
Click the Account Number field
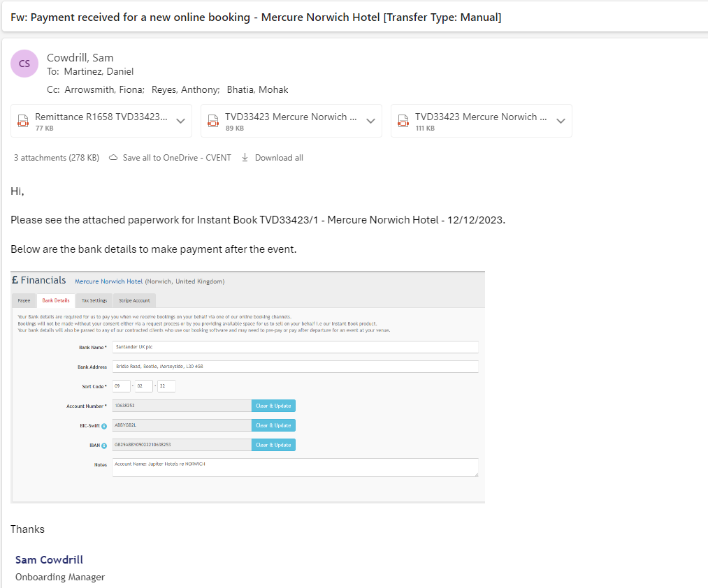[182, 406]
